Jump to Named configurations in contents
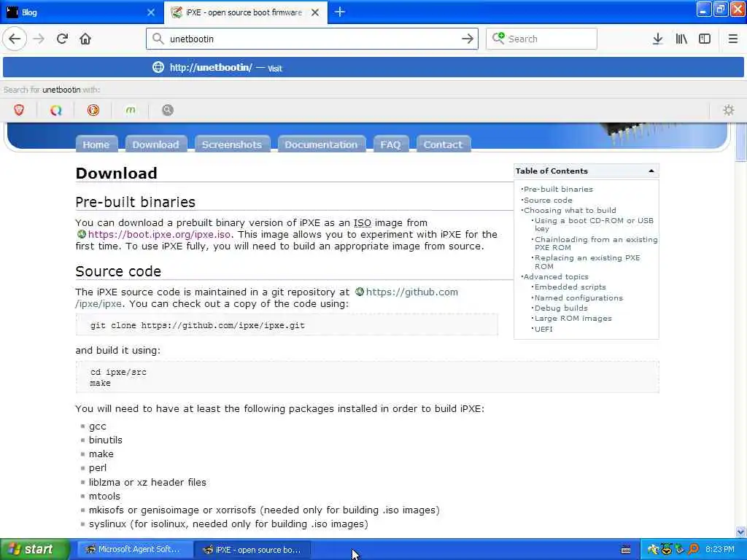 point(578,297)
